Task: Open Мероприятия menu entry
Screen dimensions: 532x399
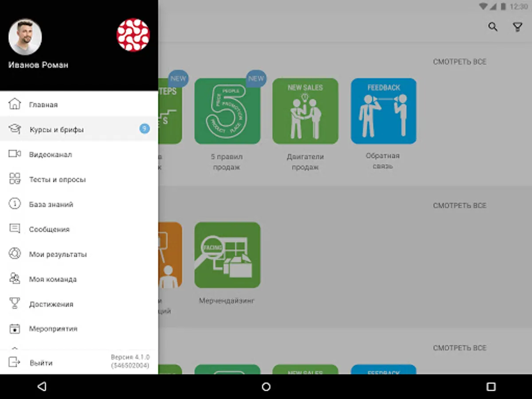Action: [79, 329]
